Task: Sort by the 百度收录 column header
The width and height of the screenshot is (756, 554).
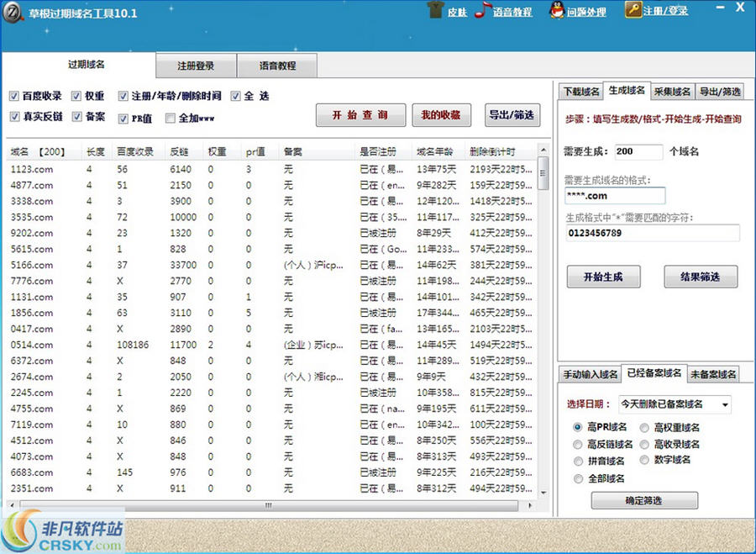Action: (x=138, y=151)
